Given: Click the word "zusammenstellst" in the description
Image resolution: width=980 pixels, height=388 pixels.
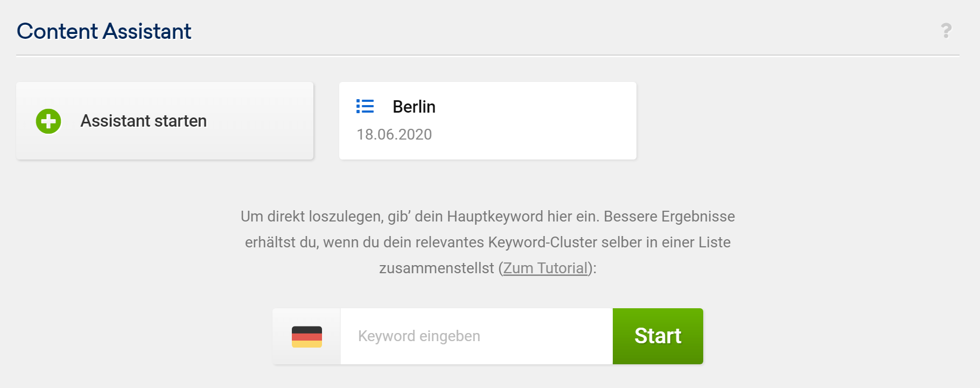Looking at the screenshot, I should [x=436, y=268].
